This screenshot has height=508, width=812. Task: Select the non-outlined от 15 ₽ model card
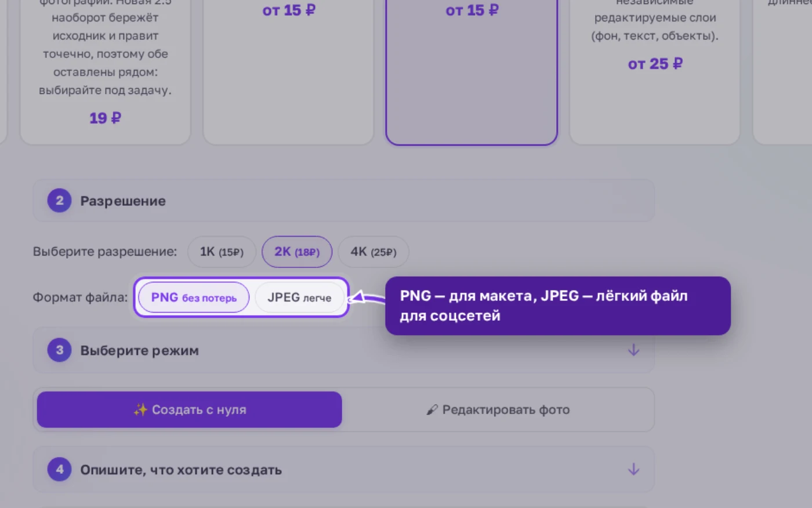click(288, 72)
